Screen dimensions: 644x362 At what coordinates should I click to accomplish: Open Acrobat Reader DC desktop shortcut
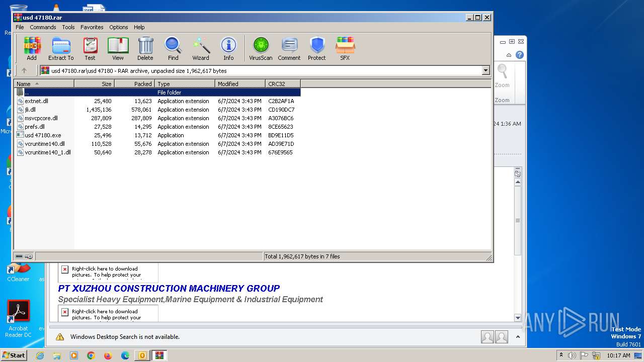[x=19, y=319]
